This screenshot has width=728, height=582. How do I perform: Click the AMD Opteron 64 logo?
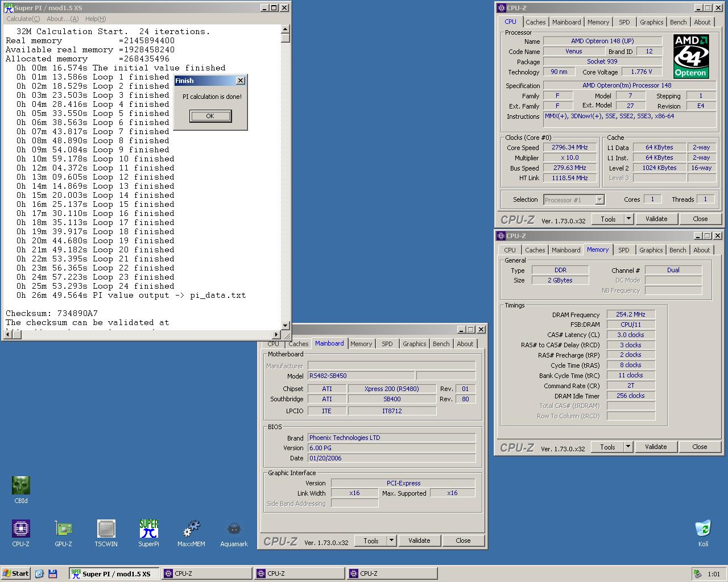690,56
